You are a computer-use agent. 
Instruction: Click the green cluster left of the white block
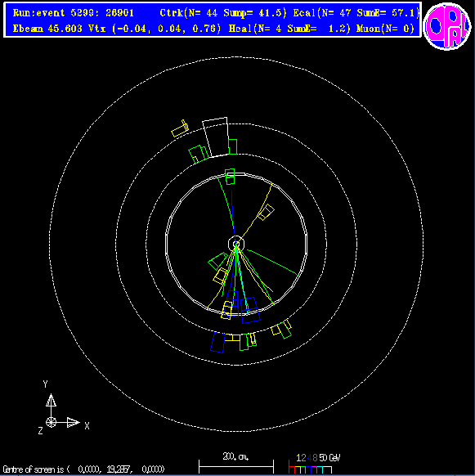point(199,155)
